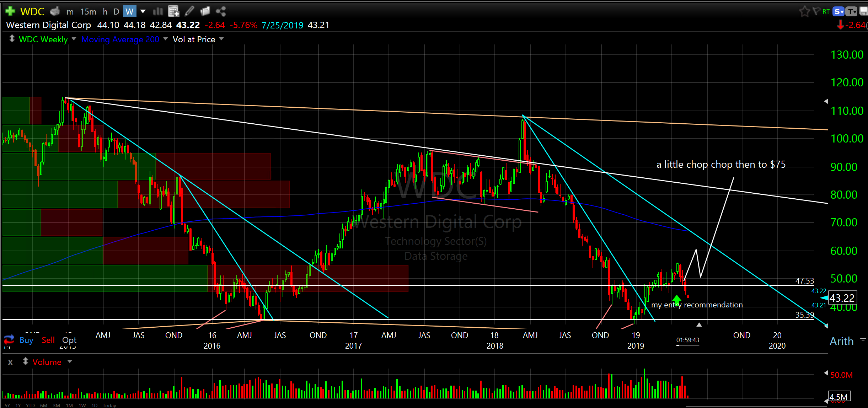Screen dimensions: 868x408
Task: Expand the Volume indicator dropdown
Action: [70, 362]
